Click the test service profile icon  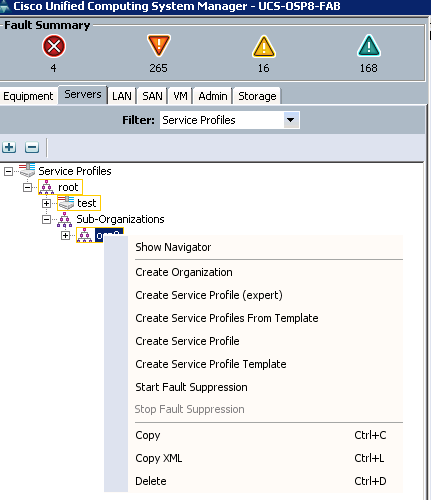[66, 203]
